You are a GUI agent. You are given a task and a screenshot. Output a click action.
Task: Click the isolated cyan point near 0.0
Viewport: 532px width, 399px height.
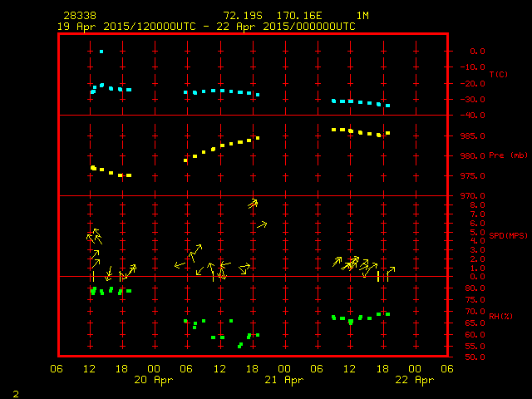(x=101, y=52)
